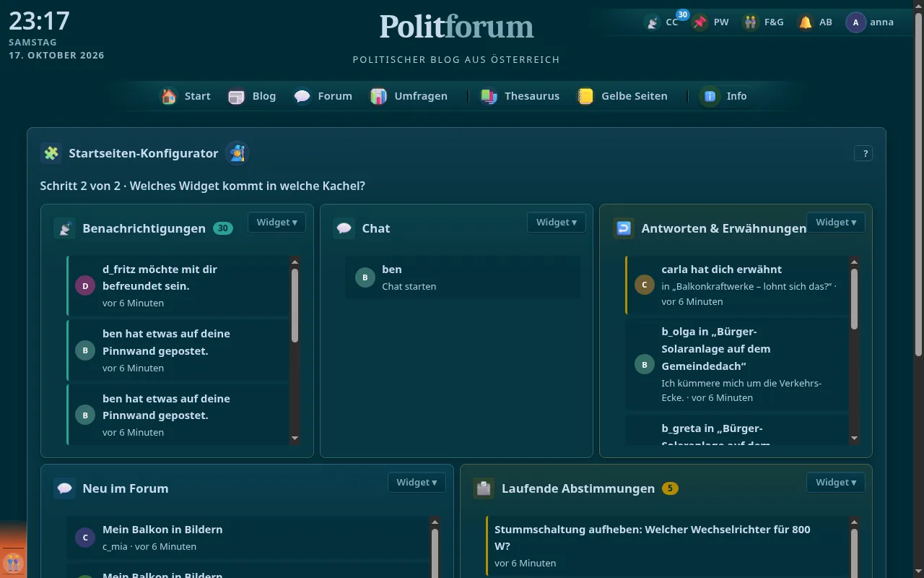
Task: Click the Umfragen chart icon
Action: pyautogui.click(x=378, y=96)
